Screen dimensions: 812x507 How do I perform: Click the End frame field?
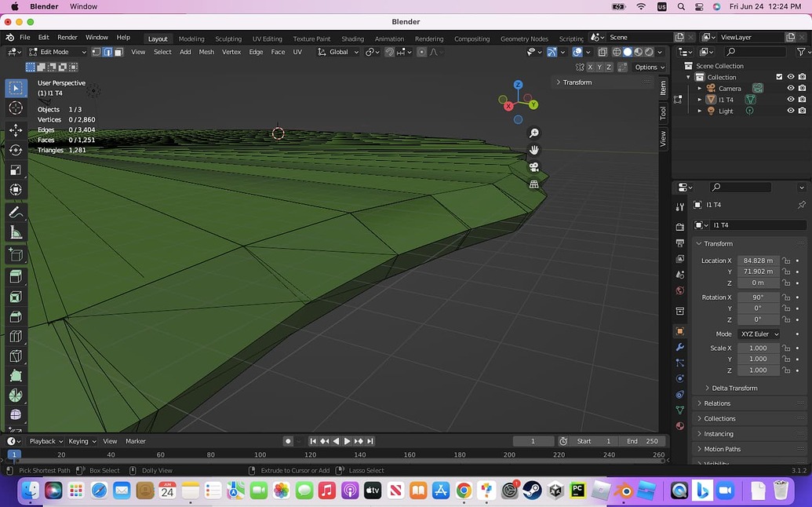tap(642, 441)
